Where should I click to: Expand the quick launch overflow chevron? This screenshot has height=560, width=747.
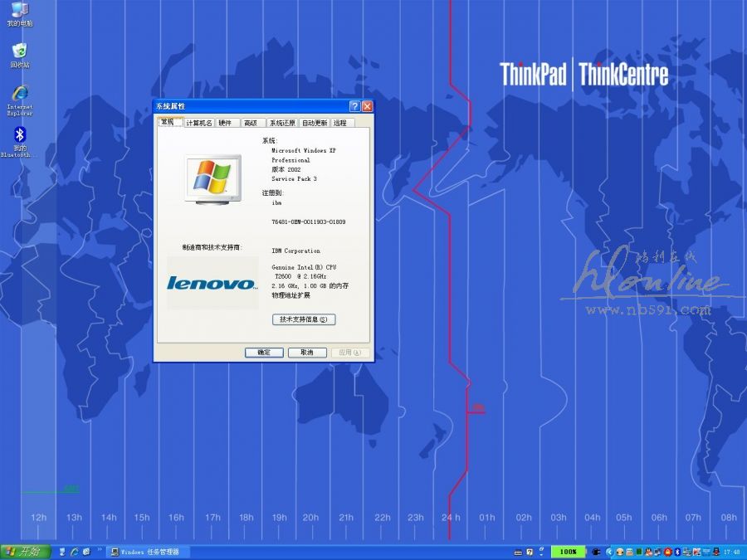100,551
